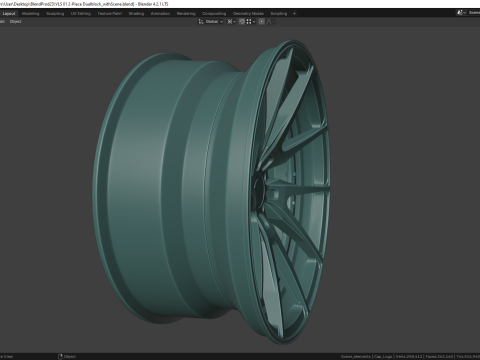Screen dimensions: 480x360
Task: Open the Shading workspace
Action: point(136,14)
